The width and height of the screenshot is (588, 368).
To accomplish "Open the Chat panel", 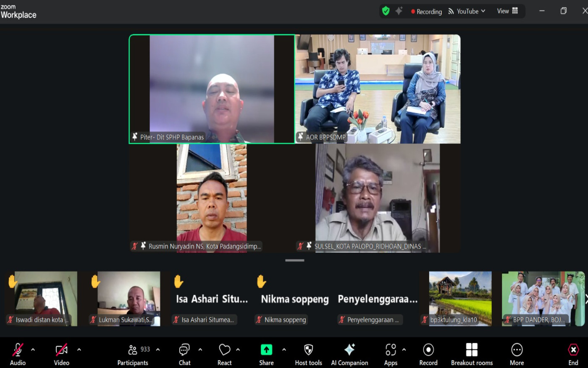I will click(x=184, y=355).
